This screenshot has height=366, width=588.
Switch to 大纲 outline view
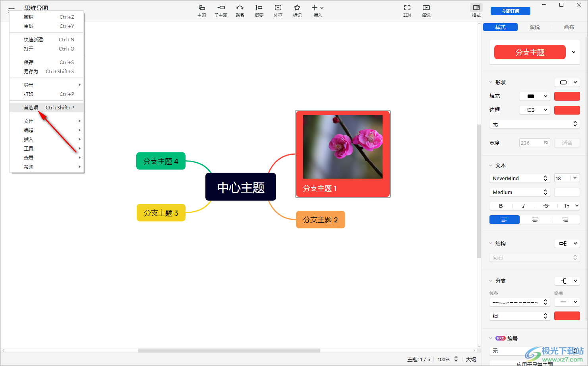tap(471, 359)
